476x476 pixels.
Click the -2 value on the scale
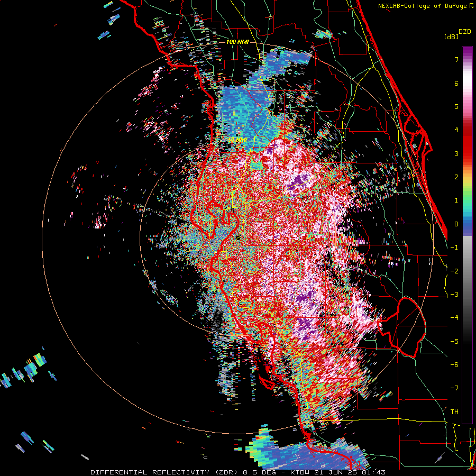click(x=454, y=271)
